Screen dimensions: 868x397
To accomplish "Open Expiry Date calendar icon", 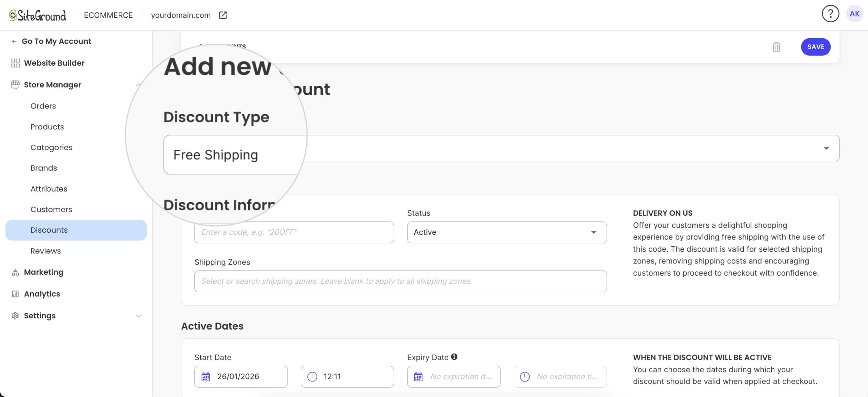I will click(418, 377).
